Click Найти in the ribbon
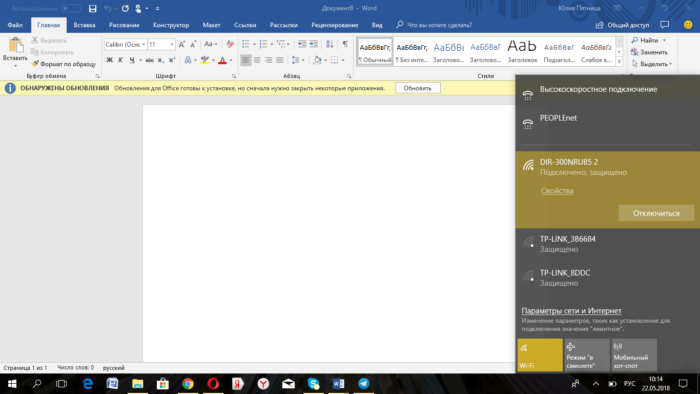Image resolution: width=700 pixels, height=394 pixels. (648, 40)
